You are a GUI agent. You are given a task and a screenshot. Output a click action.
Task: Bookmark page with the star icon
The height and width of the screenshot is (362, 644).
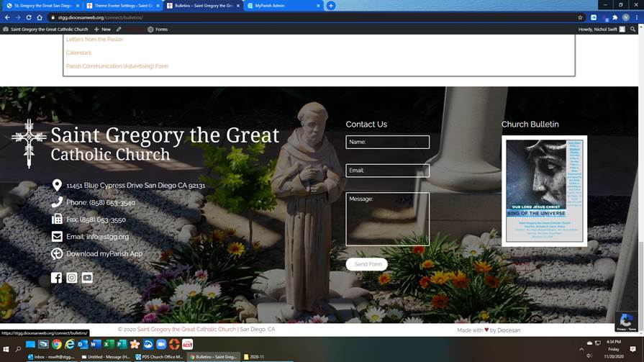click(x=580, y=17)
